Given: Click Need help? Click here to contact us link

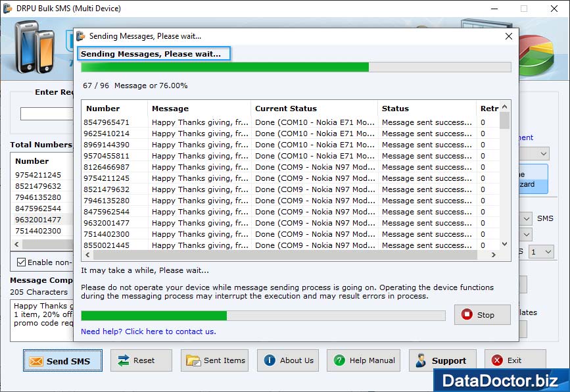Looking at the screenshot, I should 149,331.
